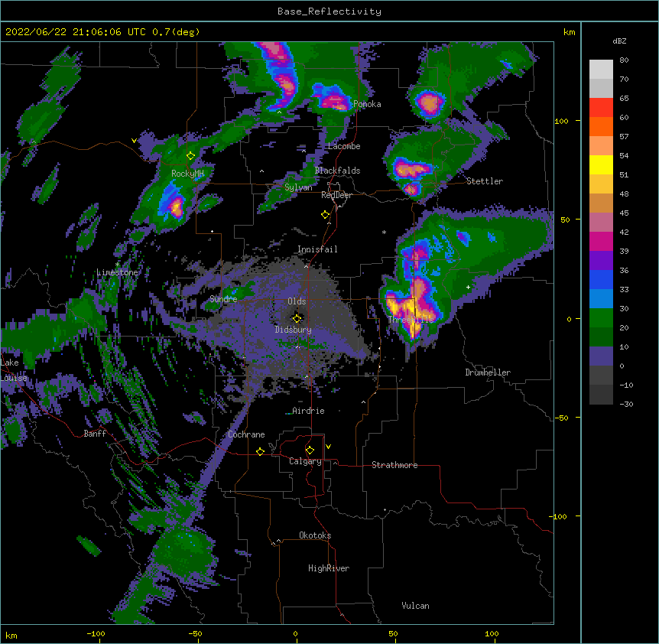Screen dimensions: 659x644
Task: Click the -100 tick on the bottom axis
Action: pos(96,633)
